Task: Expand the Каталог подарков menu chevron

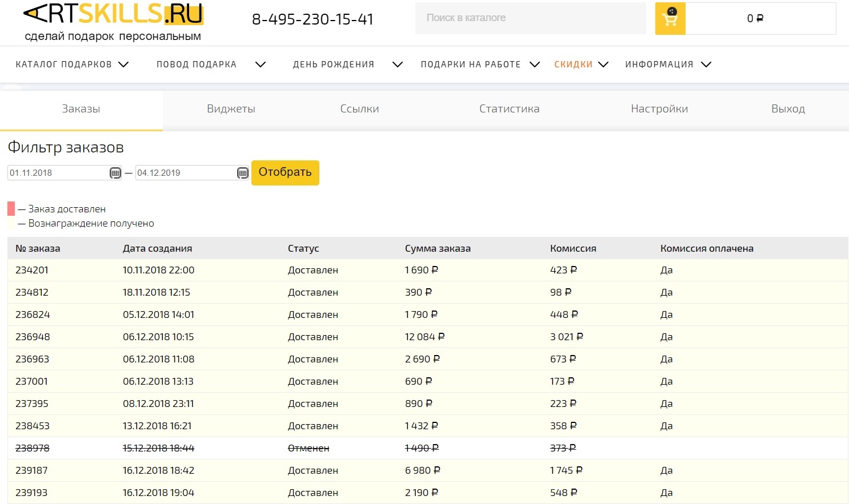Action: pyautogui.click(x=123, y=64)
